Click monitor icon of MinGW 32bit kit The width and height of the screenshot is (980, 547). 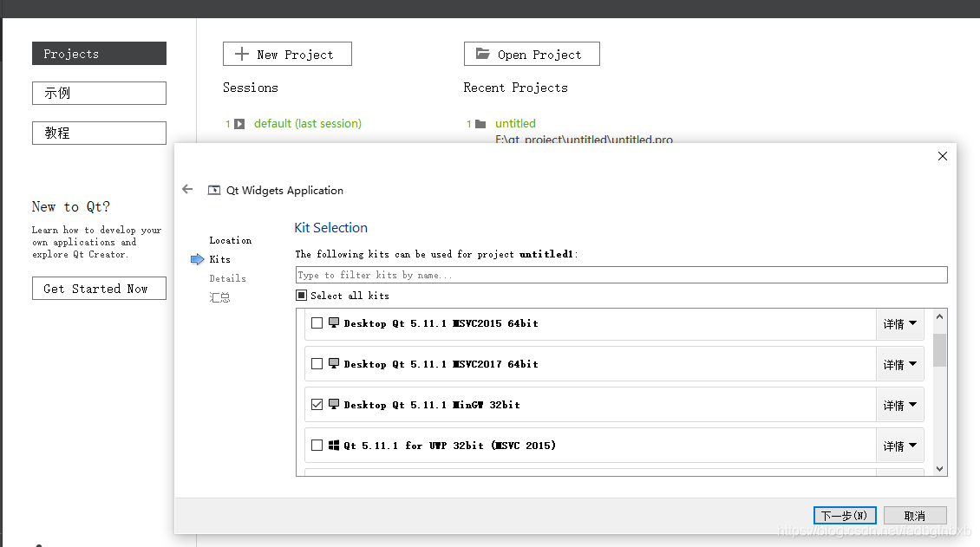[334, 404]
